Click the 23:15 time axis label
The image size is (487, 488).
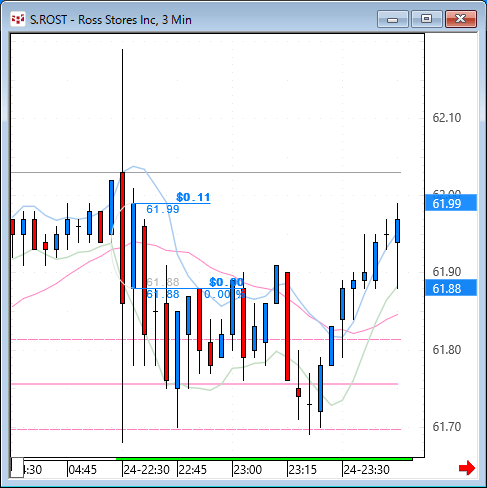(x=302, y=470)
